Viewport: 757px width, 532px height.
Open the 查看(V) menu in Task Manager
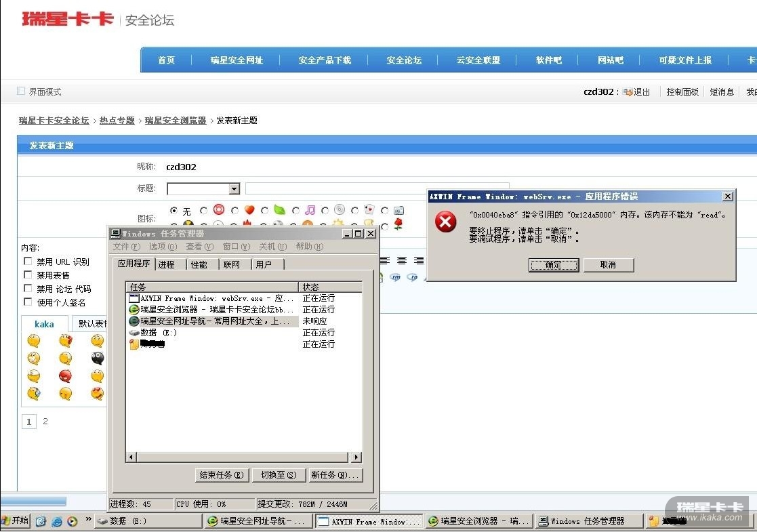(x=200, y=247)
